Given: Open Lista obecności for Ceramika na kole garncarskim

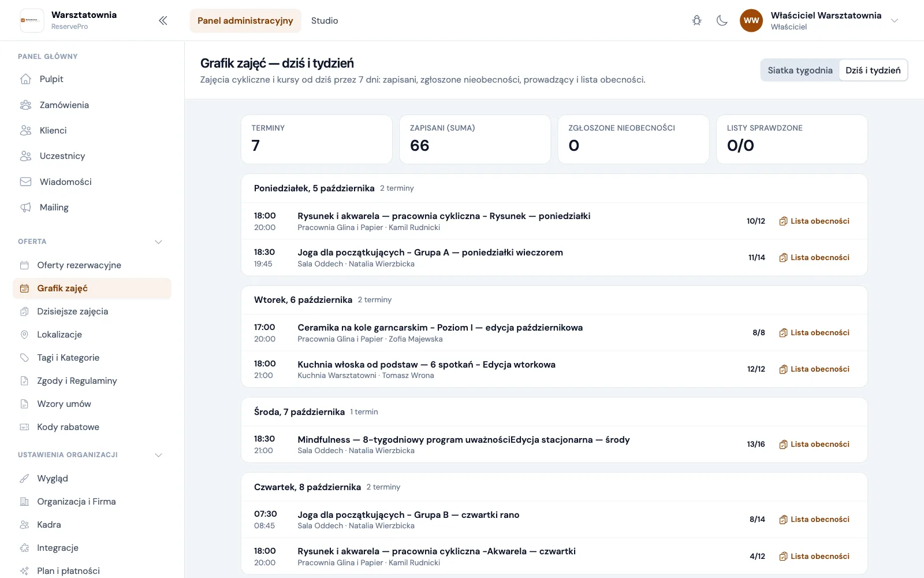Looking at the screenshot, I should [814, 333].
